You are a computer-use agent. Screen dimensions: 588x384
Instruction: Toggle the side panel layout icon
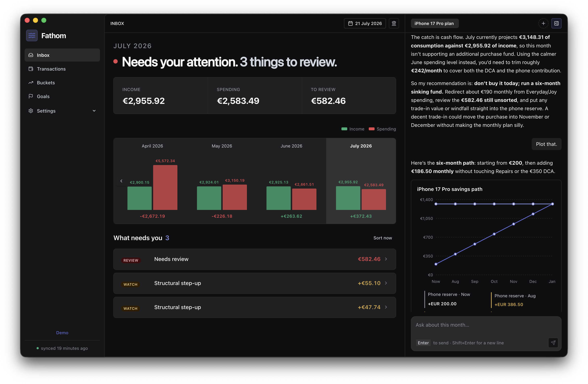pyautogui.click(x=556, y=24)
